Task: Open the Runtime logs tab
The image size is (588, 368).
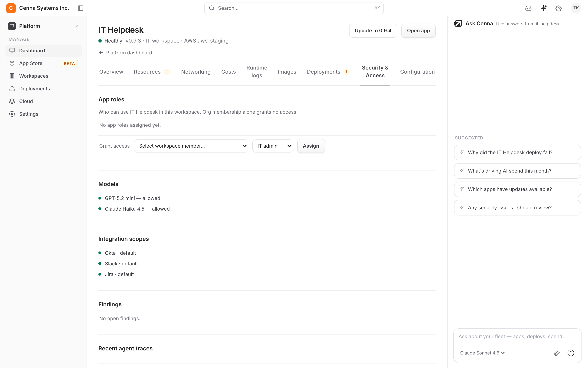Action: pyautogui.click(x=257, y=72)
